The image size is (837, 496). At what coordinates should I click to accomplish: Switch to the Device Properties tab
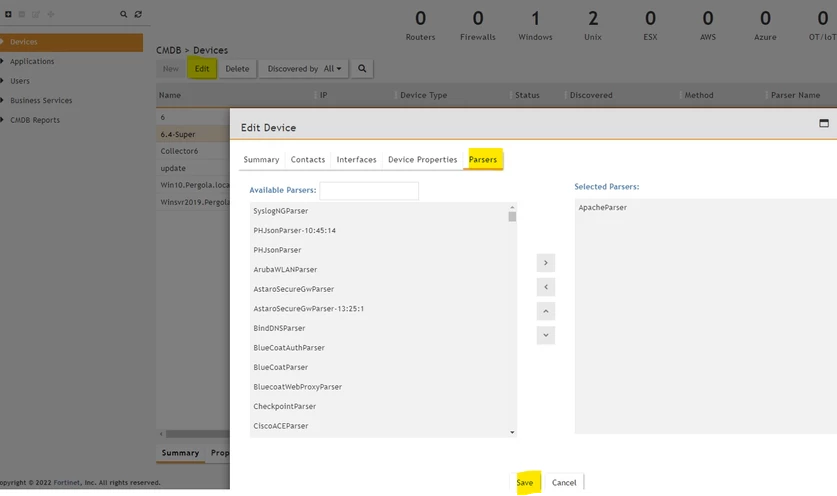pos(422,159)
